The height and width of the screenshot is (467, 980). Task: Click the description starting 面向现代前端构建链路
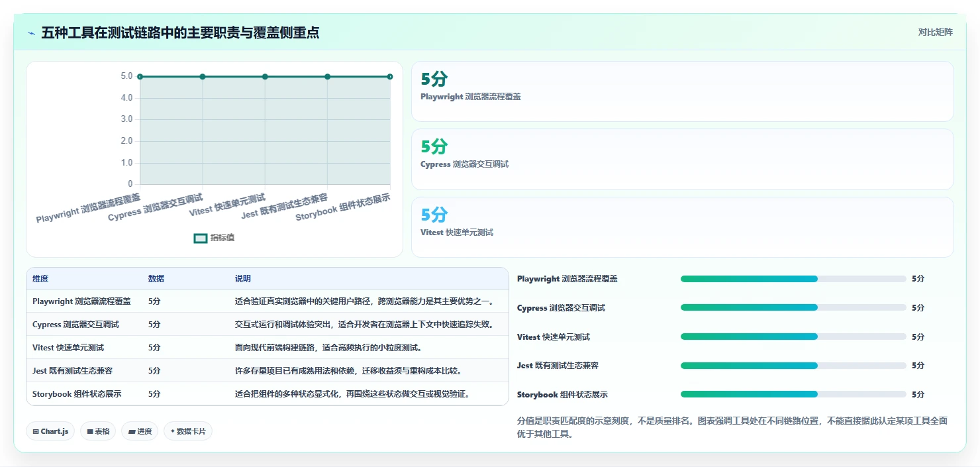[x=328, y=348]
